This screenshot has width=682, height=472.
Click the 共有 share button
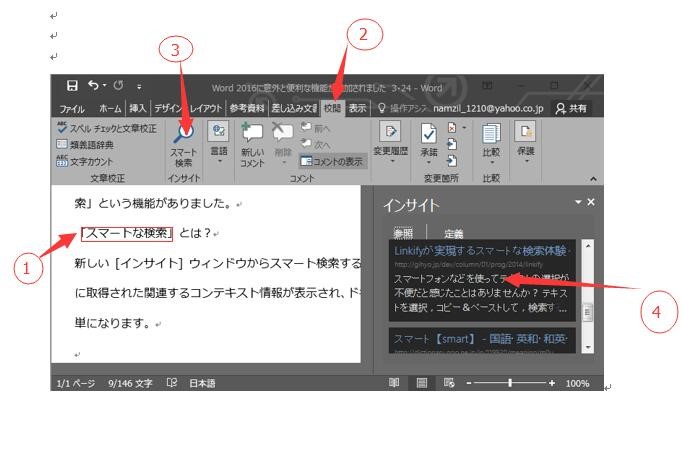[572, 108]
